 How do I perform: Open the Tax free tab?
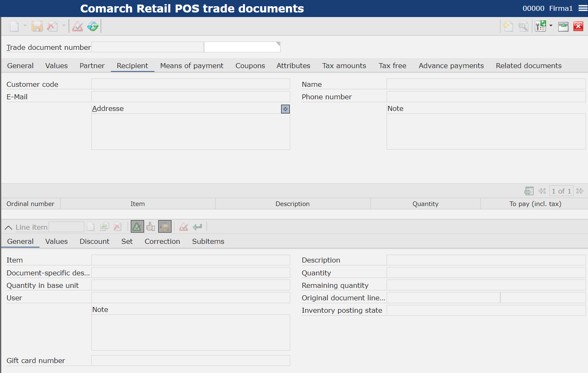[x=392, y=66]
